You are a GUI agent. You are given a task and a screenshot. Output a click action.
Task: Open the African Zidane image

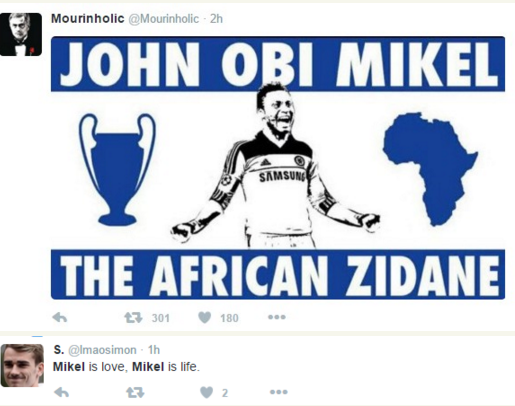tap(278, 168)
